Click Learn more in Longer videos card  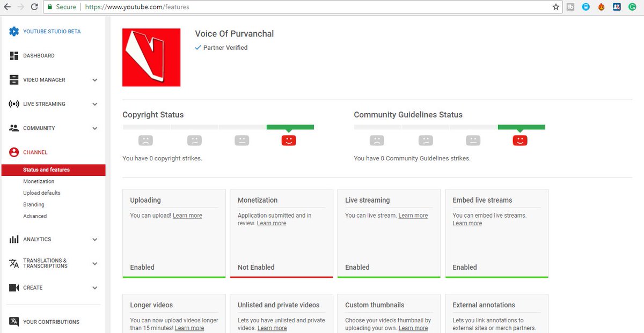189,328
